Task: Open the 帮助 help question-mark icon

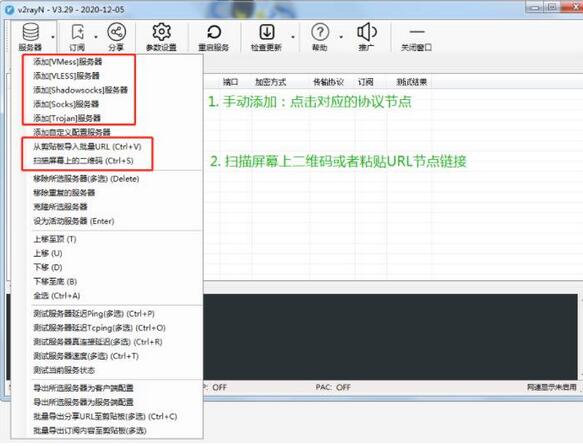Action: pos(320,36)
